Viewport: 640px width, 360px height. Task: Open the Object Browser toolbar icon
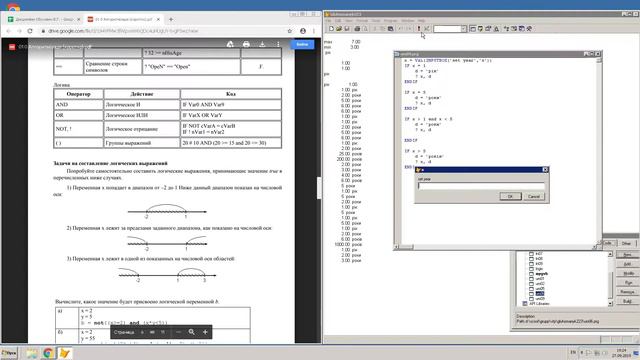514,29
